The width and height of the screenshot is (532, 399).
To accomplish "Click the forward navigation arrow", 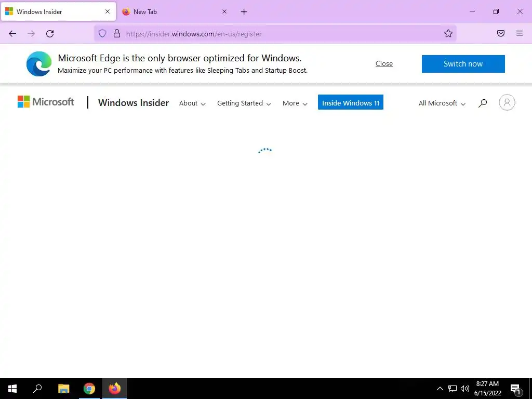I will (x=31, y=34).
